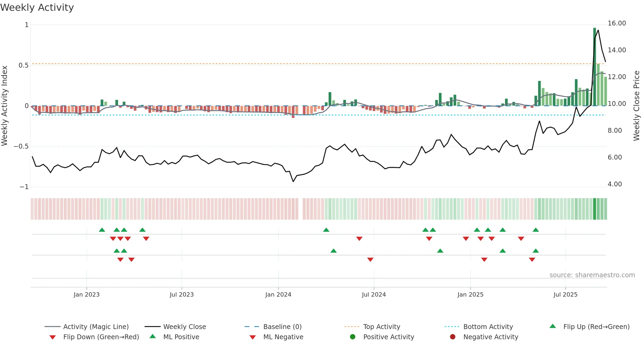
Task: Click the 8.00 price axis tick
Action: (x=615, y=131)
